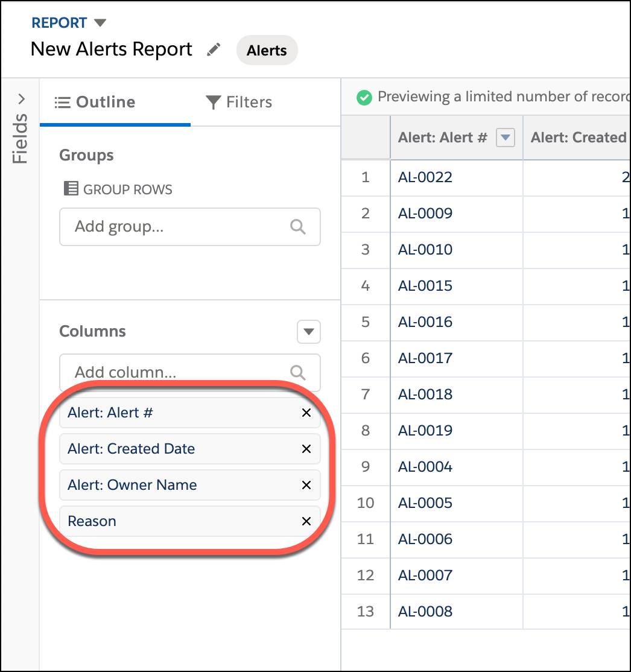This screenshot has width=631, height=672.
Task: Open alert record AL-0019
Action: [x=425, y=431]
